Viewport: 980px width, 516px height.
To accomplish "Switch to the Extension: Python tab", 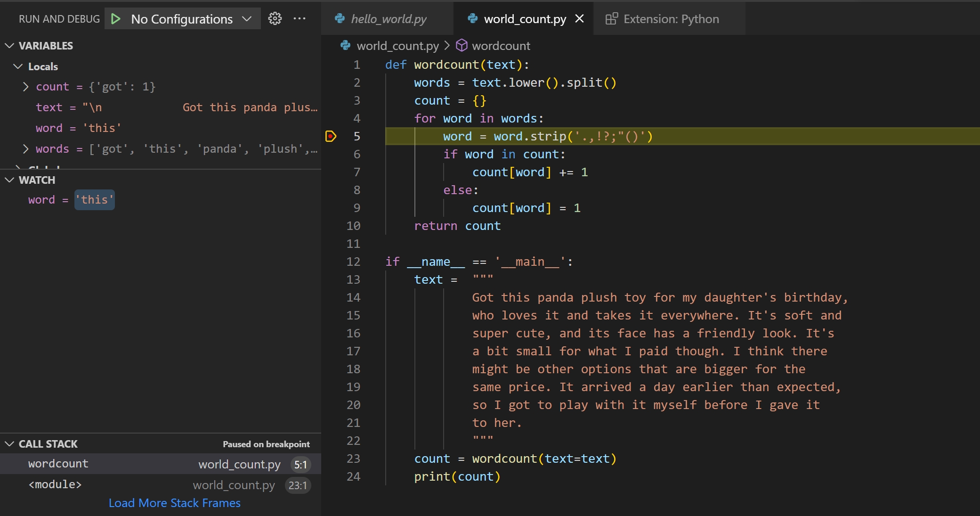I will click(671, 19).
